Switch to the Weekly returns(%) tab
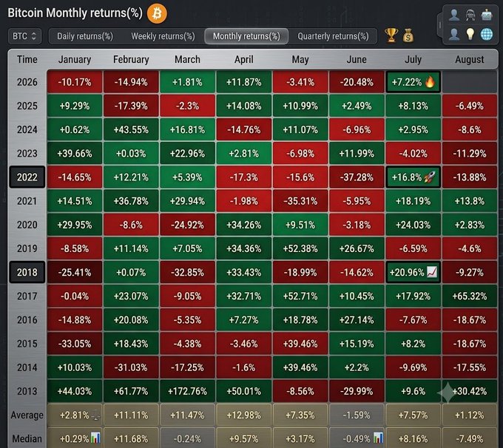This screenshot has height=448, width=503. pyautogui.click(x=163, y=36)
